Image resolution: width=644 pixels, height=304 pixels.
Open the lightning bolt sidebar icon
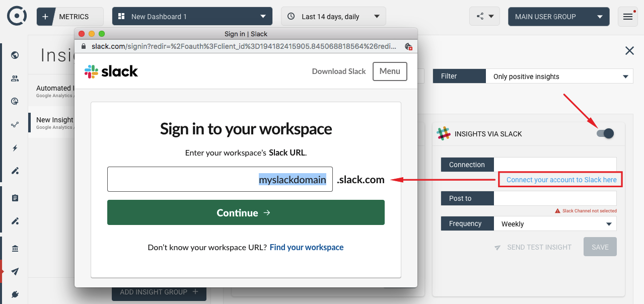[x=15, y=148]
